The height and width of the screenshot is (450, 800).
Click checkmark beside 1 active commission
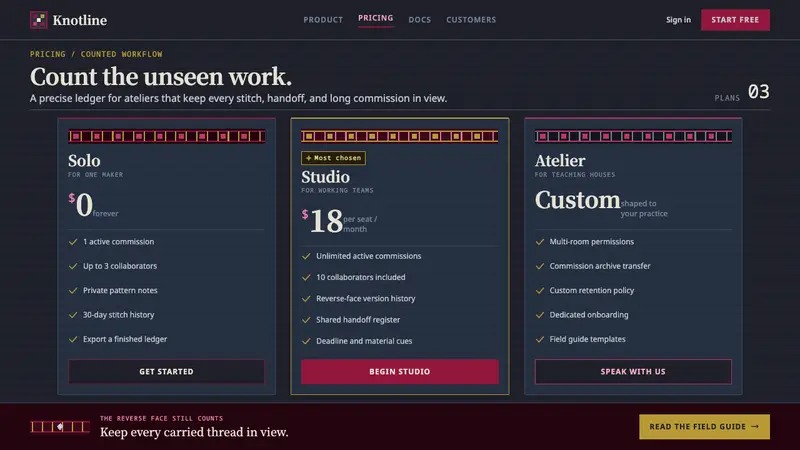click(x=73, y=242)
